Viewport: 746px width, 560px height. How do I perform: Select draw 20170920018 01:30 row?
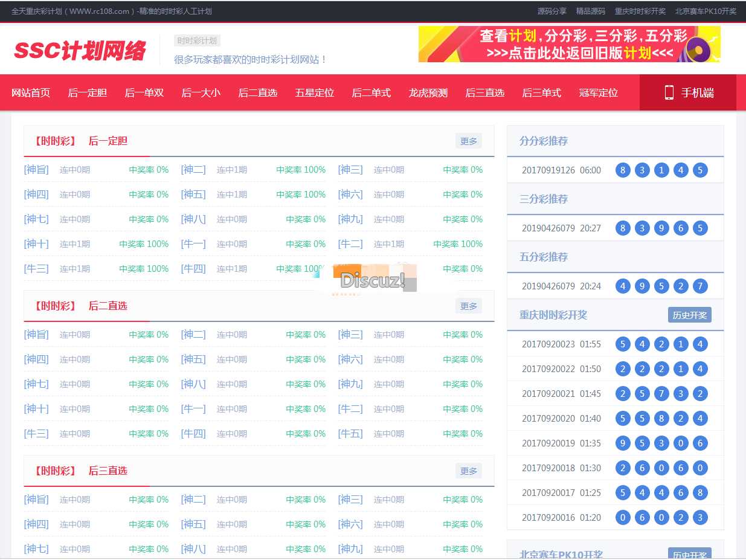click(615, 468)
